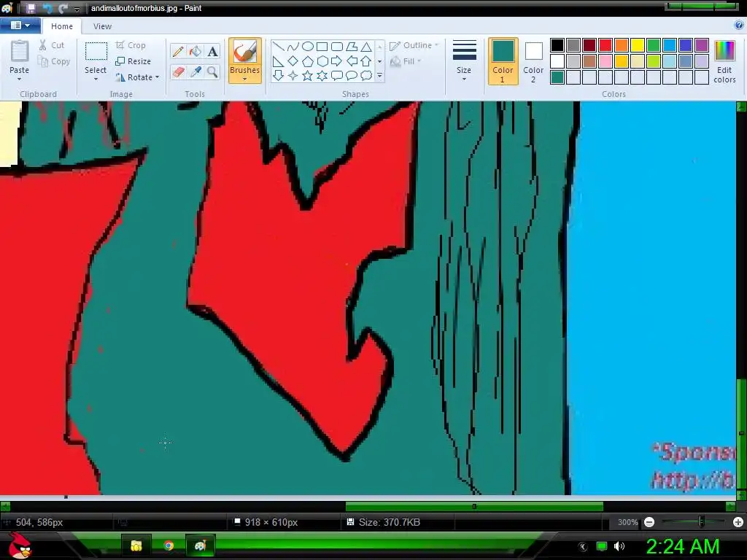Choose the Five-point star shape

(x=308, y=75)
